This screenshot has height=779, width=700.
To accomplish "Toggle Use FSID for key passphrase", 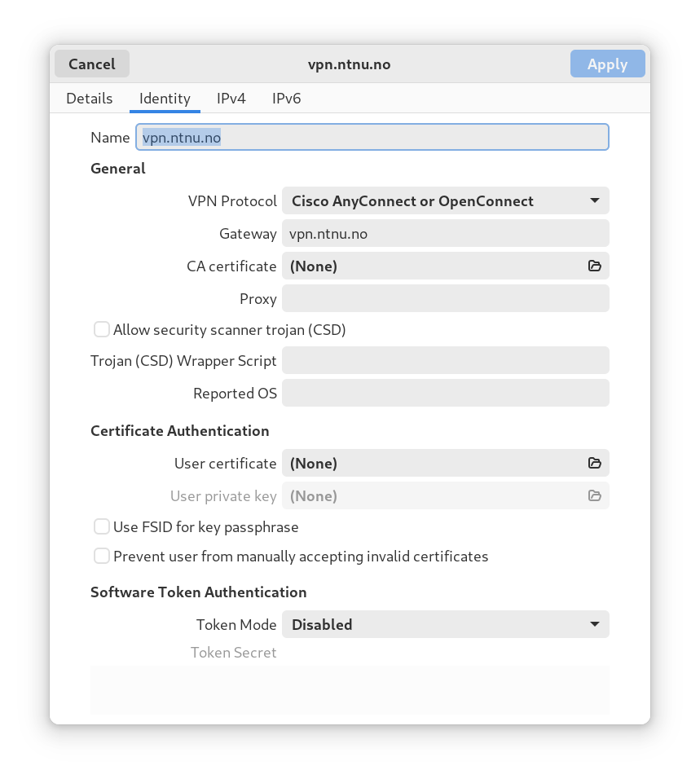I will pyautogui.click(x=102, y=526).
